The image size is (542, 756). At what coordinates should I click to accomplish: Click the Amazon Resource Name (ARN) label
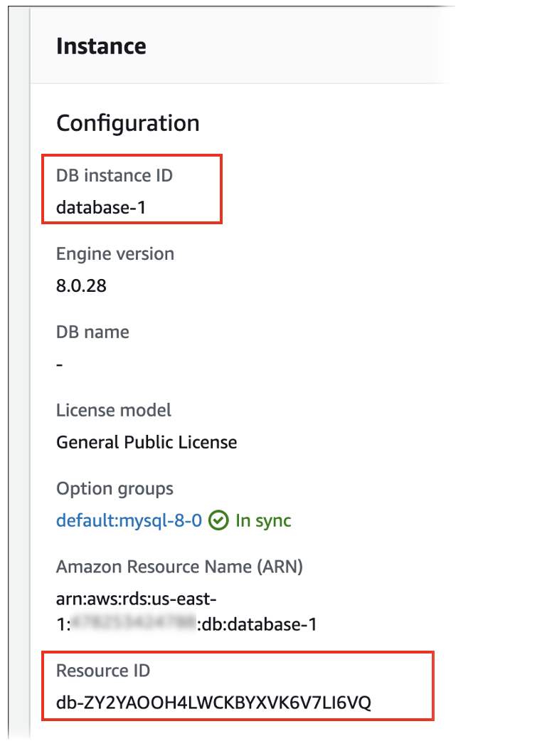click(179, 567)
